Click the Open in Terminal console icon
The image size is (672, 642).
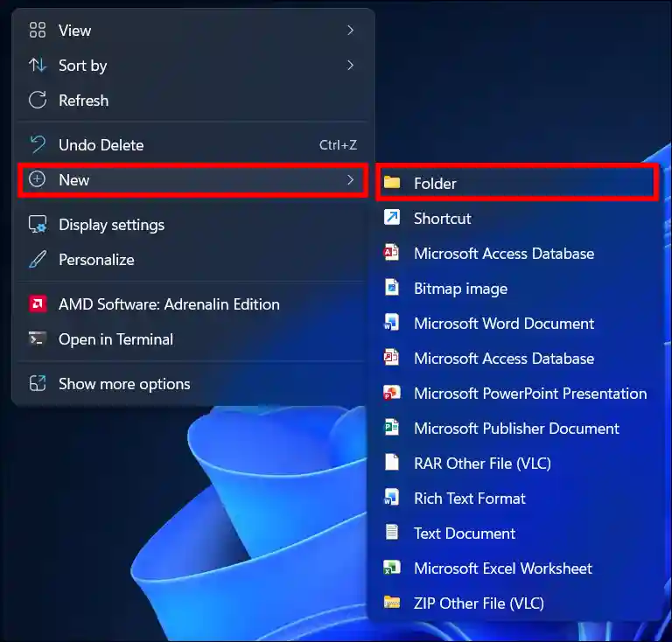(38, 338)
